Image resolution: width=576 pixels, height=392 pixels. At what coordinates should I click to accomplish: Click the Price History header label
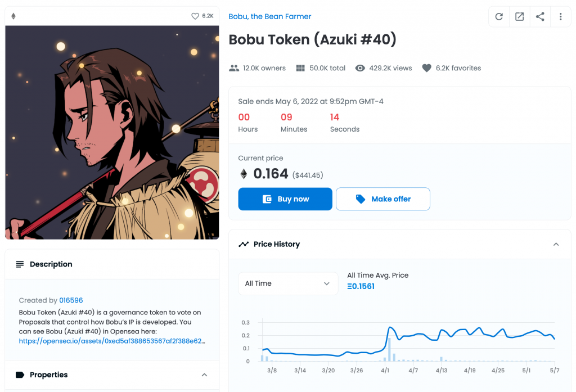(277, 244)
